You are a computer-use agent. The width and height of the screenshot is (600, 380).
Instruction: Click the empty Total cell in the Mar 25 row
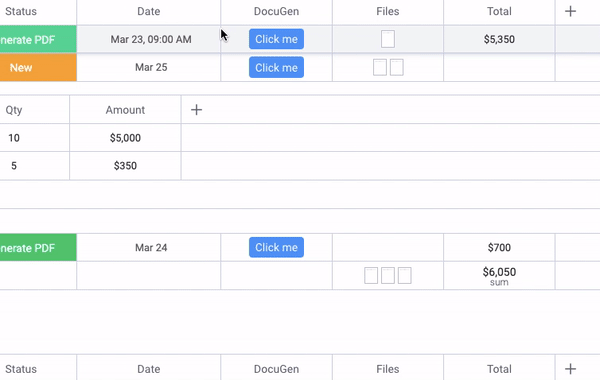click(499, 67)
